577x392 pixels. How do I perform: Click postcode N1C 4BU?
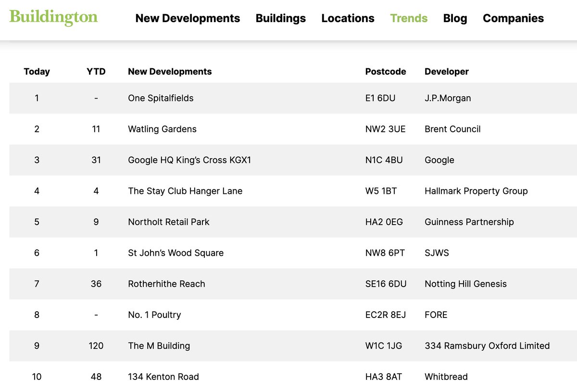(x=385, y=160)
